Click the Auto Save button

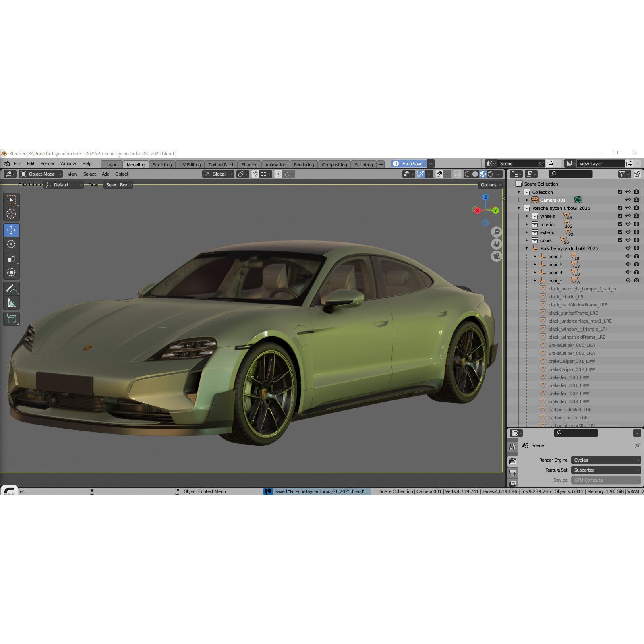point(409,164)
